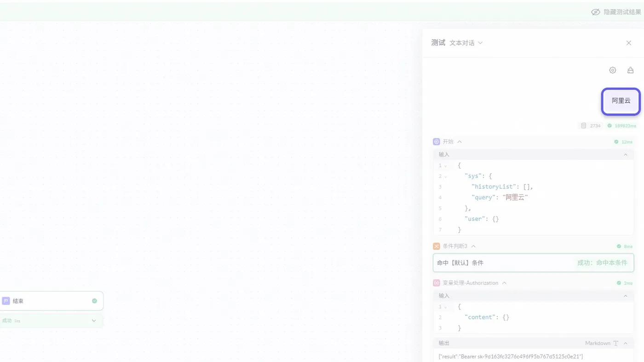
Task: Click the 12ms duration for 开始
Action: point(627,142)
